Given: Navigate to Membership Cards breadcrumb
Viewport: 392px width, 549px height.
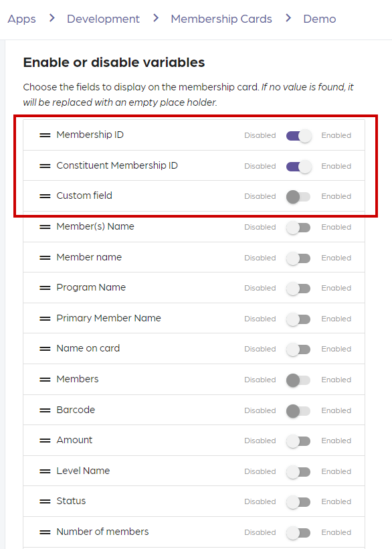Looking at the screenshot, I should (x=221, y=19).
